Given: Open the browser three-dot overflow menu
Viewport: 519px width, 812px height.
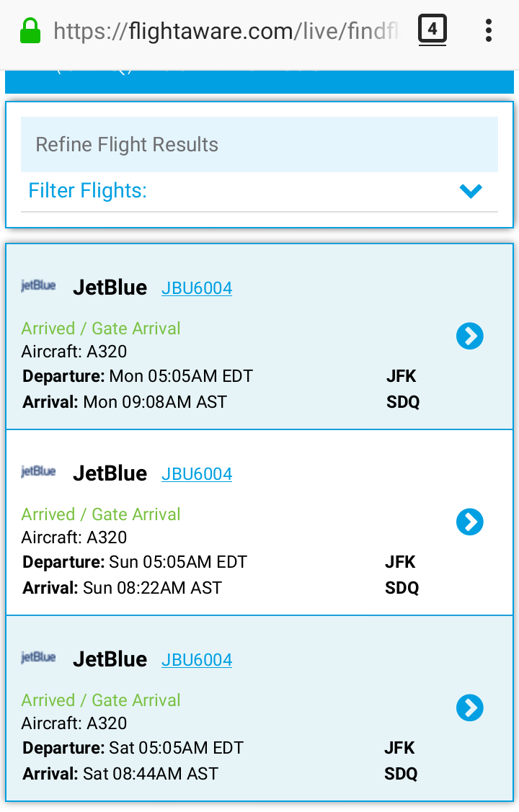Looking at the screenshot, I should pyautogui.click(x=488, y=30).
